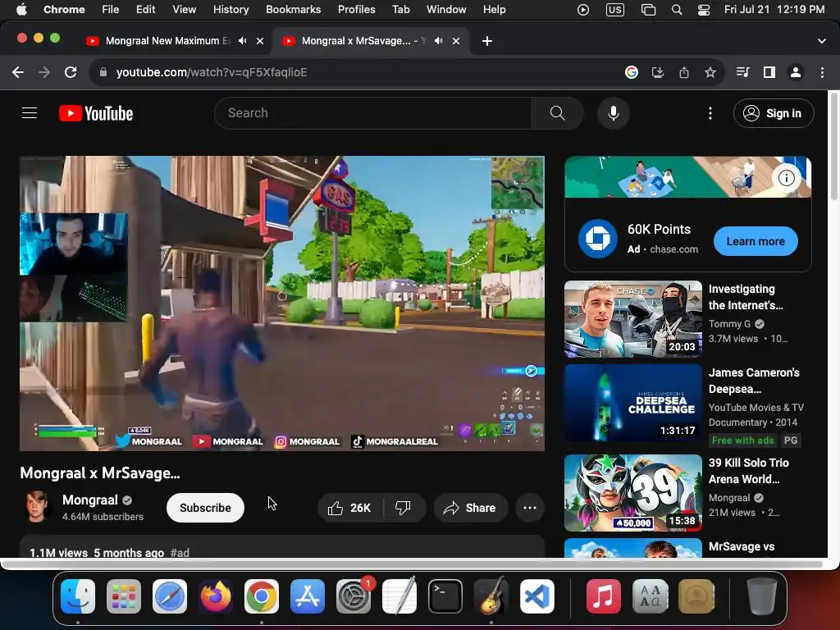The height and width of the screenshot is (630, 840).
Task: Open Terminal from the Dock
Action: tap(445, 596)
